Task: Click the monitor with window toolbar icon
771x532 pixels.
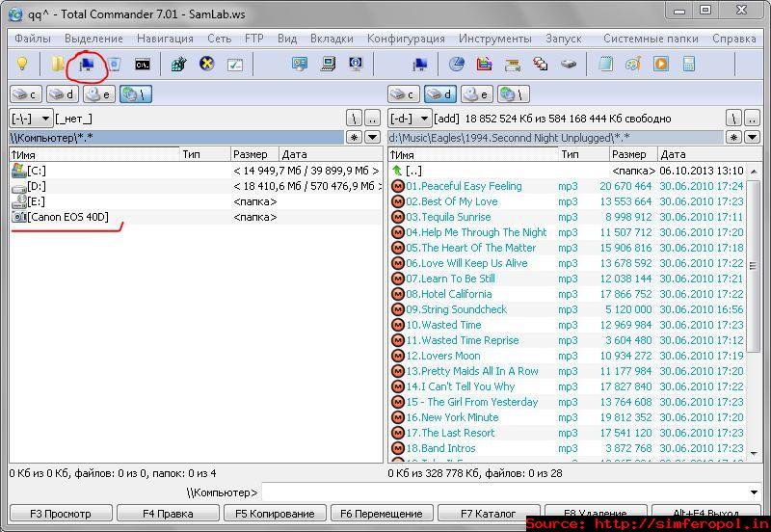Action: click(300, 64)
